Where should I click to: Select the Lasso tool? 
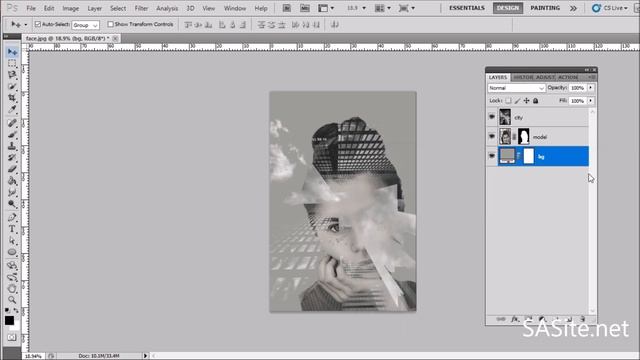[x=12, y=75]
